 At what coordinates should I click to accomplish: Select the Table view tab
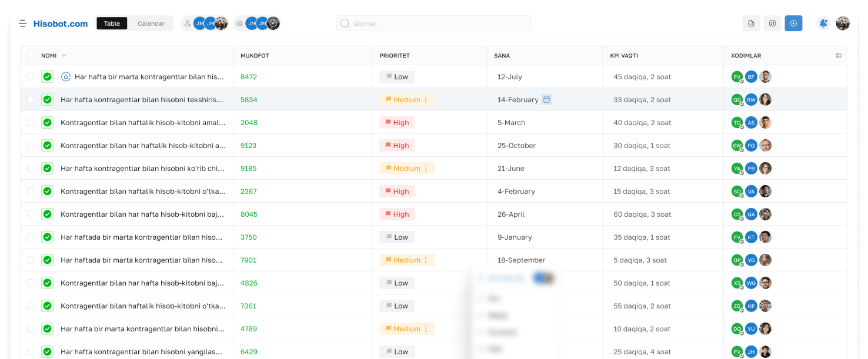pyautogui.click(x=112, y=24)
